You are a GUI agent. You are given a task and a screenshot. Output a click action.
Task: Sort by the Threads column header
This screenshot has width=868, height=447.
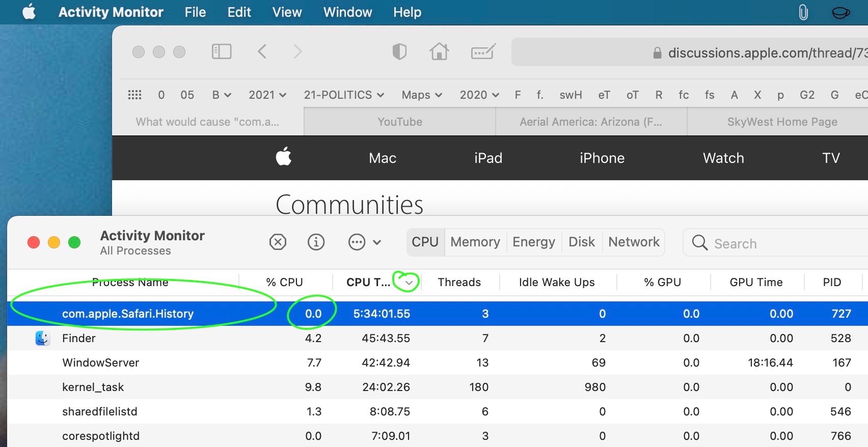[x=459, y=282]
